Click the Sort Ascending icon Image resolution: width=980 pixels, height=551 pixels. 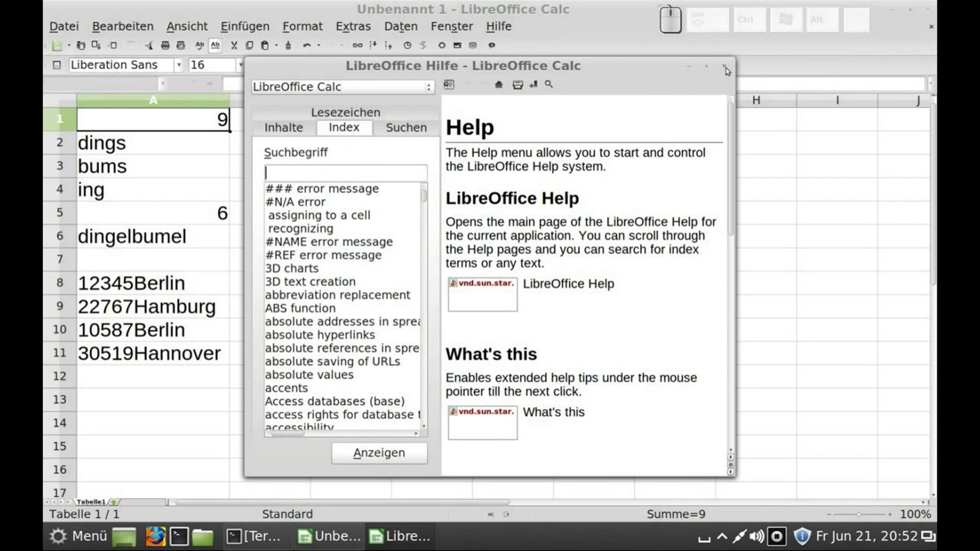click(373, 45)
